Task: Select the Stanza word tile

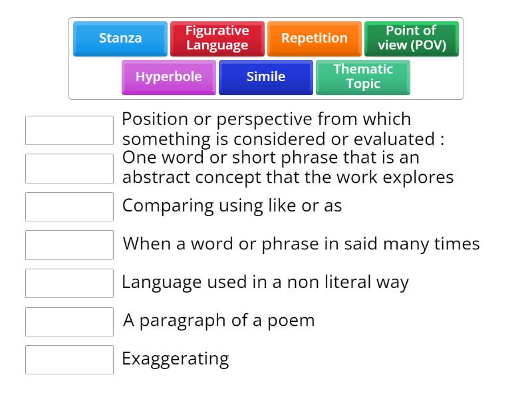Action: (x=120, y=39)
